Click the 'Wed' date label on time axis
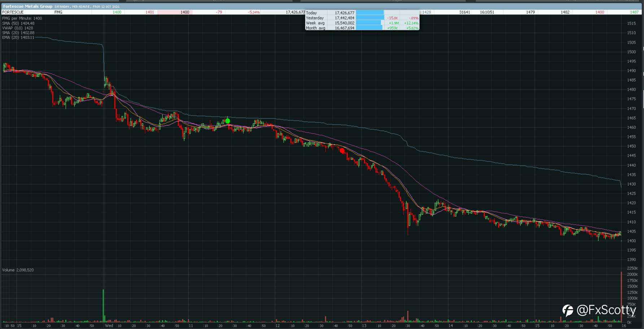The height and width of the screenshot is (329, 644). [x=109, y=325]
